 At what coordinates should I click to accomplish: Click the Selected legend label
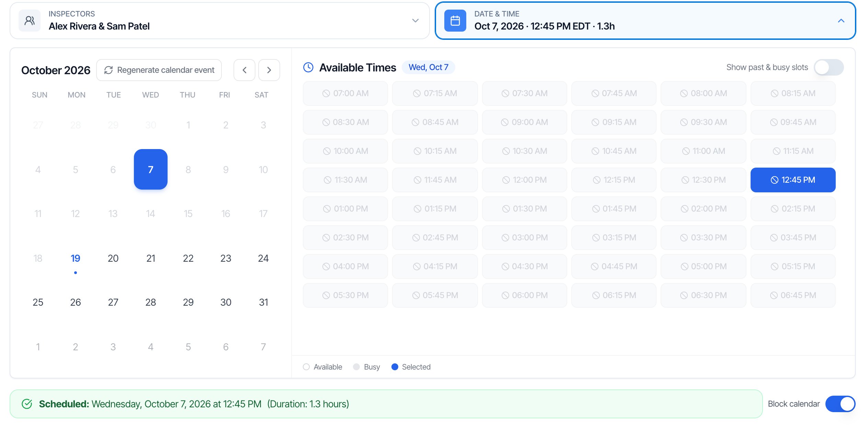tap(416, 367)
